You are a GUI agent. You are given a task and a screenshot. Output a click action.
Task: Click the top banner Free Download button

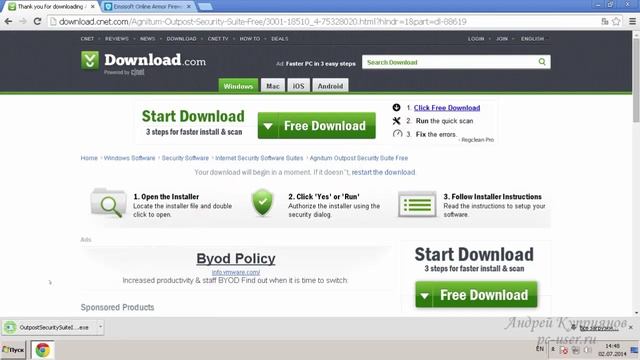click(316, 126)
